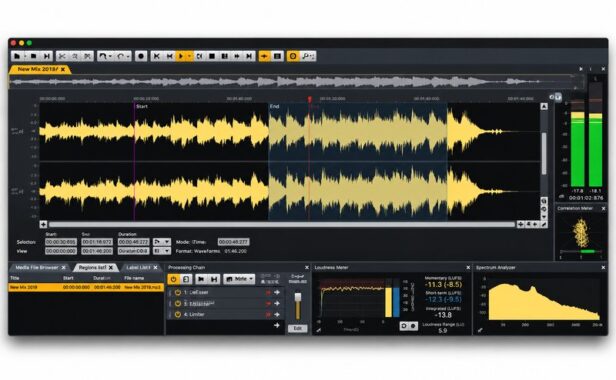
Task: Click the chain preview play flag icon
Action: (x=201, y=279)
